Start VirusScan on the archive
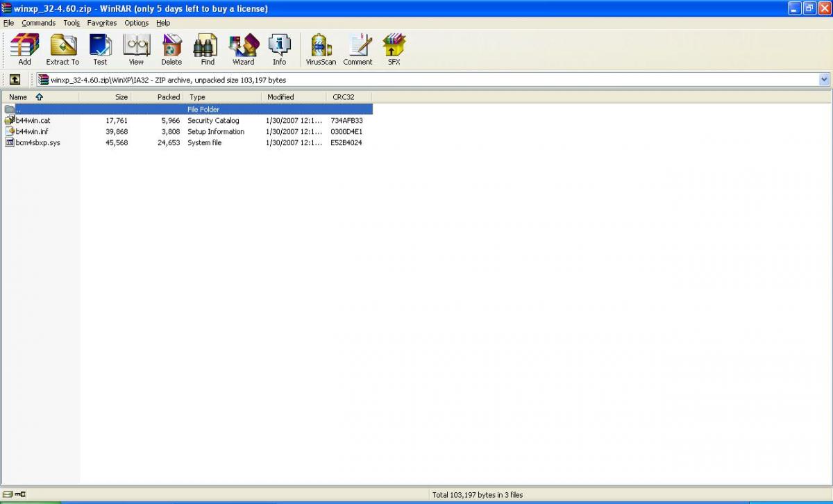Screen dimensions: 833x504 pos(321,49)
